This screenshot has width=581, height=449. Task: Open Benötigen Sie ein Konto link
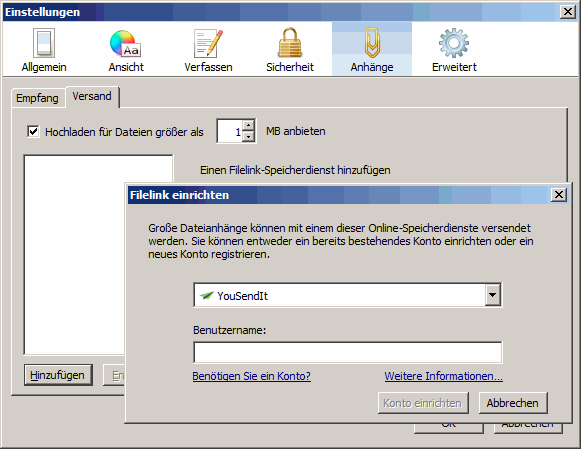pos(252,376)
